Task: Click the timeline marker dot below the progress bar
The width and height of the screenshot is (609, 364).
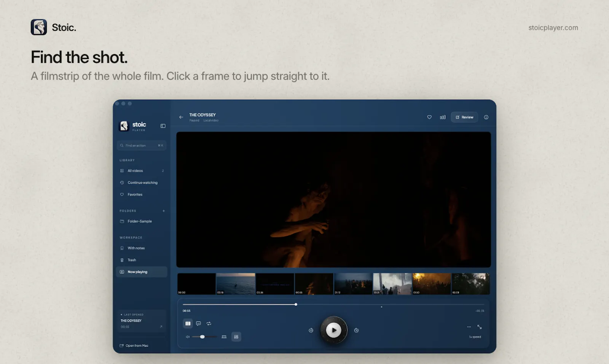Action: click(381, 307)
